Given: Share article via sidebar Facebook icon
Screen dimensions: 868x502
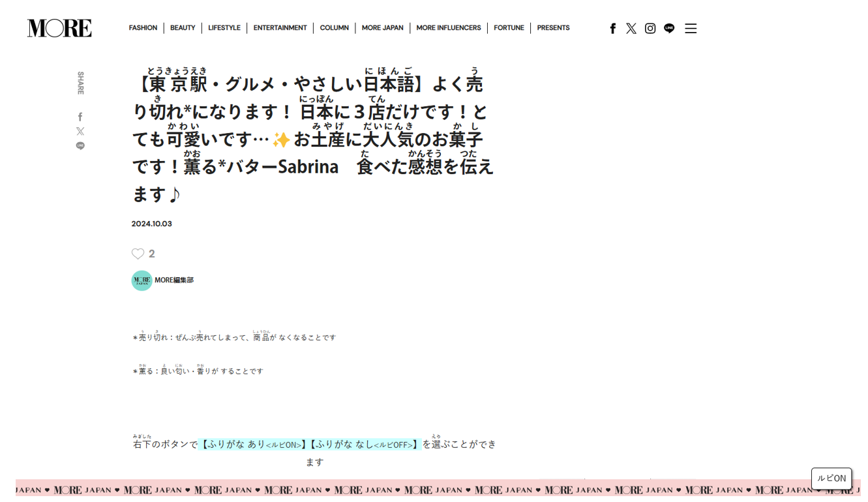Looking at the screenshot, I should tap(80, 117).
